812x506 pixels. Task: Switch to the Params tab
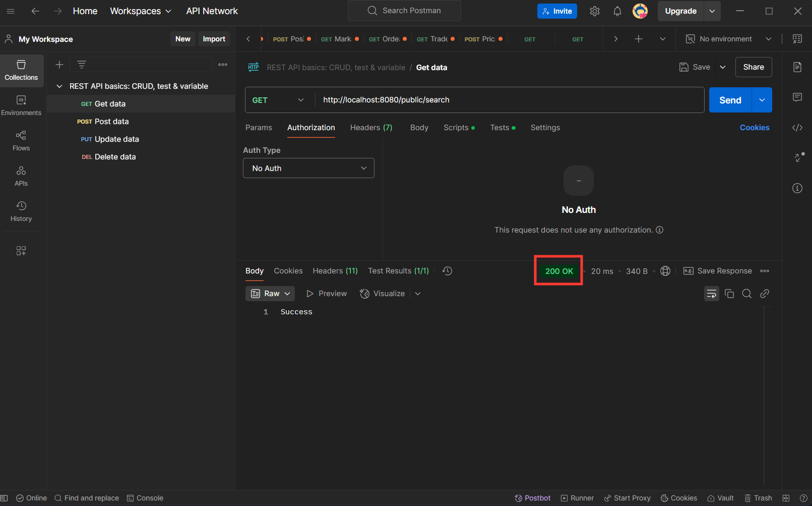coord(259,128)
